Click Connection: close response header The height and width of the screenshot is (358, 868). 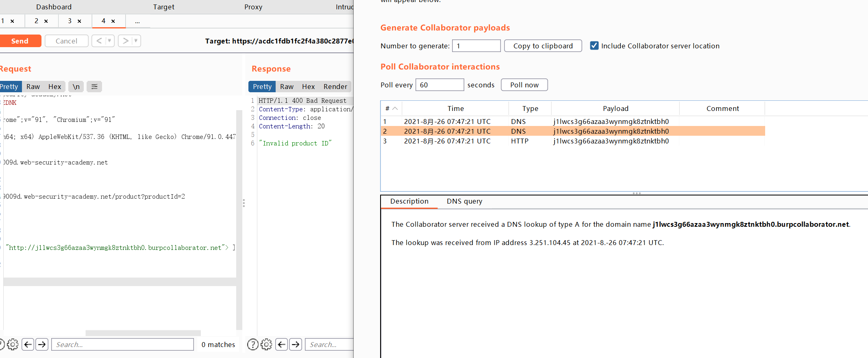pos(290,118)
